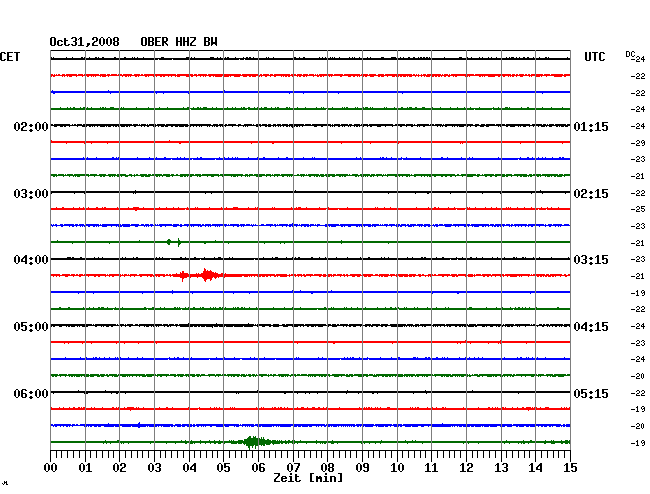
Task: Click minute label 15 on the time axis
Action: pyautogui.click(x=570, y=468)
